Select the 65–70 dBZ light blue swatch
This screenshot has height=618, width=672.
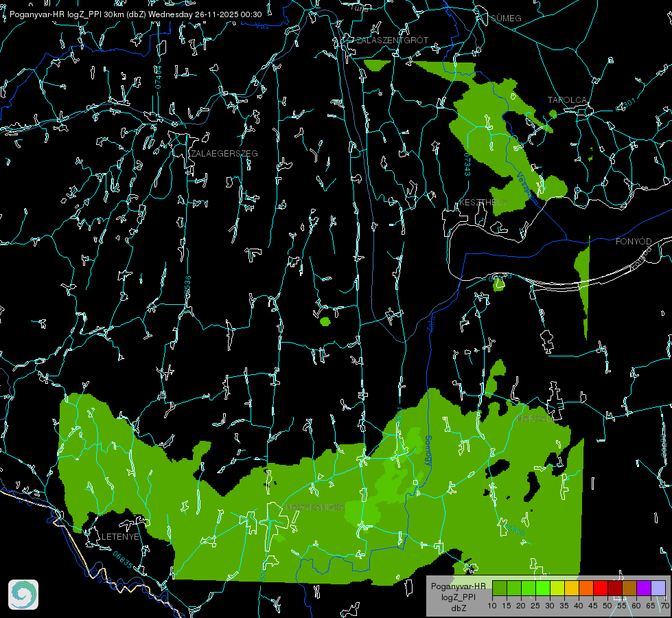click(658, 588)
